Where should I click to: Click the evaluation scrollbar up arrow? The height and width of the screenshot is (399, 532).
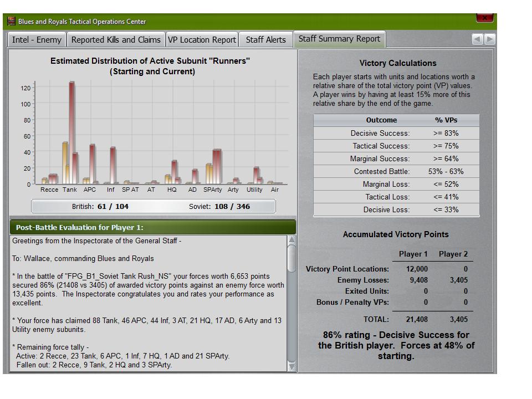(291, 239)
